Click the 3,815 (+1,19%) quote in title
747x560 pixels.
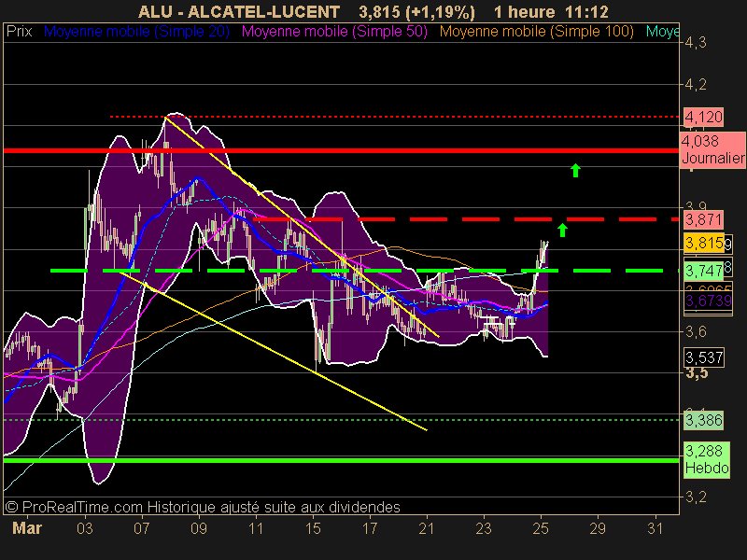coord(416,12)
